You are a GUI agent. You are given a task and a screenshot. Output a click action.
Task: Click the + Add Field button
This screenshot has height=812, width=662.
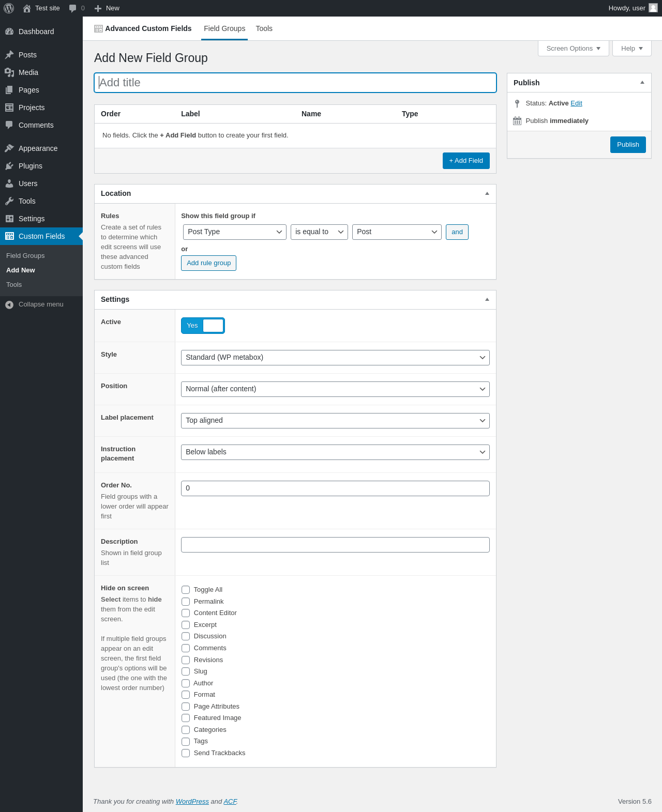466,161
